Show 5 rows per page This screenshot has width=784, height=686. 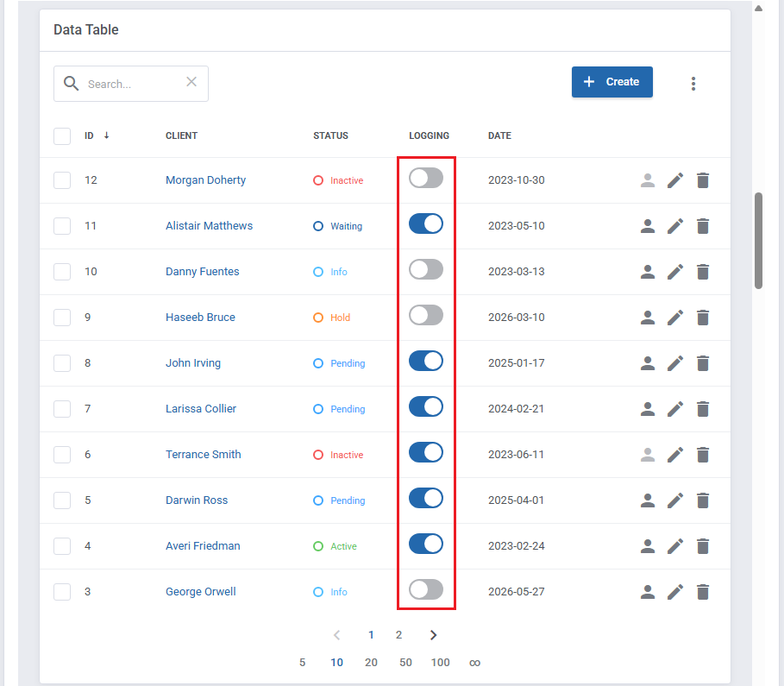click(302, 663)
